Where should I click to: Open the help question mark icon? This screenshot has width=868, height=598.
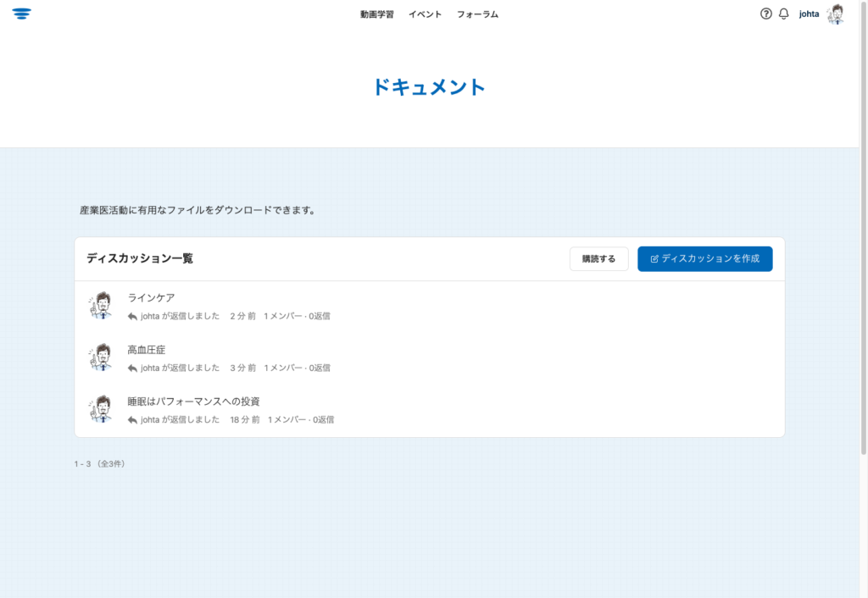tap(766, 14)
